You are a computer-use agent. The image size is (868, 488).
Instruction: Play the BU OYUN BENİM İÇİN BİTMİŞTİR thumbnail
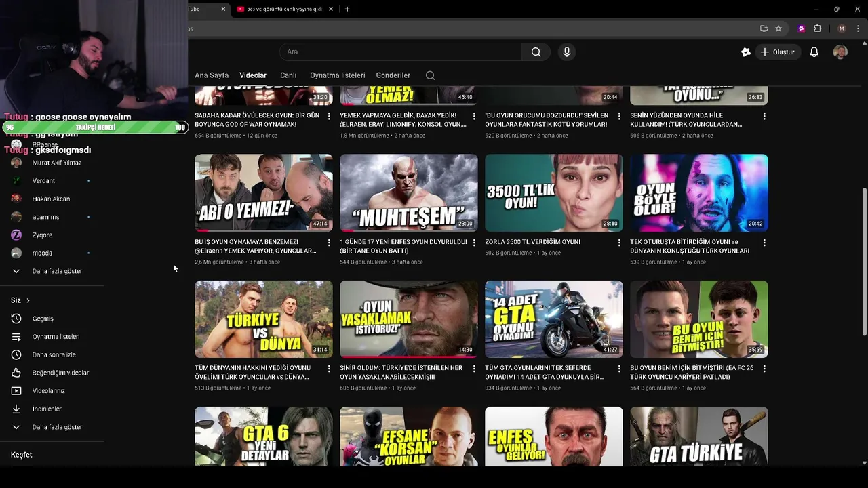pos(699,319)
